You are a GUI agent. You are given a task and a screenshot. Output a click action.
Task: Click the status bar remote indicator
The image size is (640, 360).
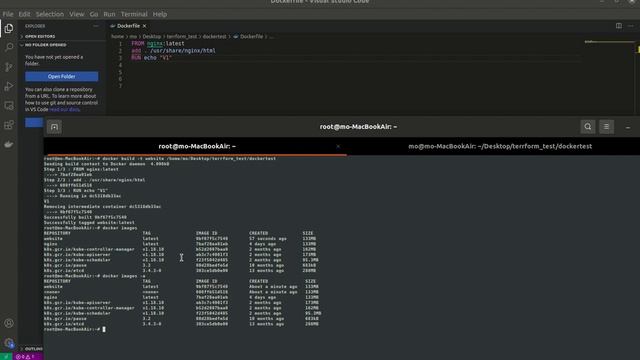point(6,357)
